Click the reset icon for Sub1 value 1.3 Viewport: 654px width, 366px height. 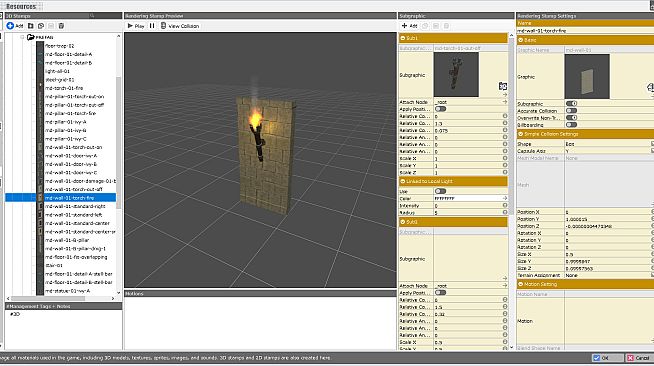(505, 123)
